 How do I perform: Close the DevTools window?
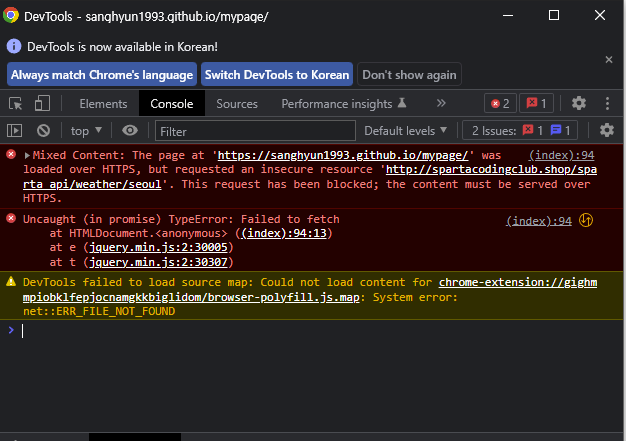(x=600, y=16)
